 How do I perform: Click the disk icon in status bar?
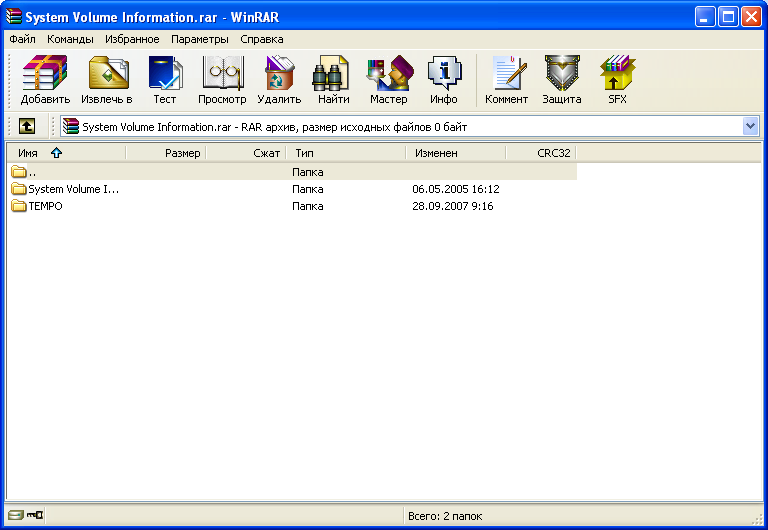(16, 515)
